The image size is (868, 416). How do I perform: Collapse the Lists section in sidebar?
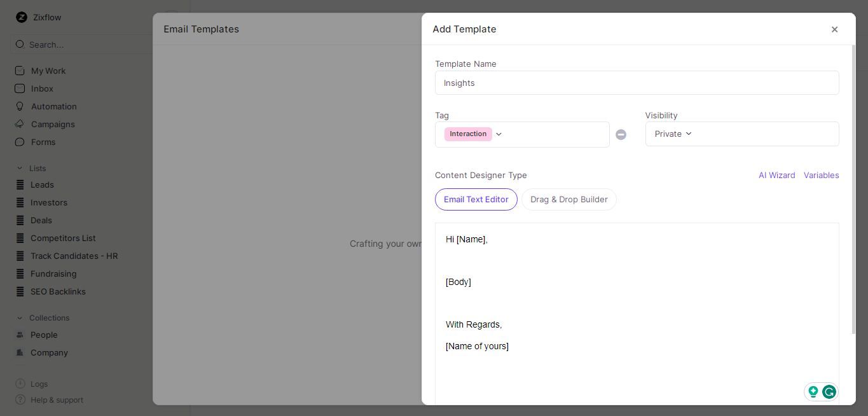tap(20, 168)
